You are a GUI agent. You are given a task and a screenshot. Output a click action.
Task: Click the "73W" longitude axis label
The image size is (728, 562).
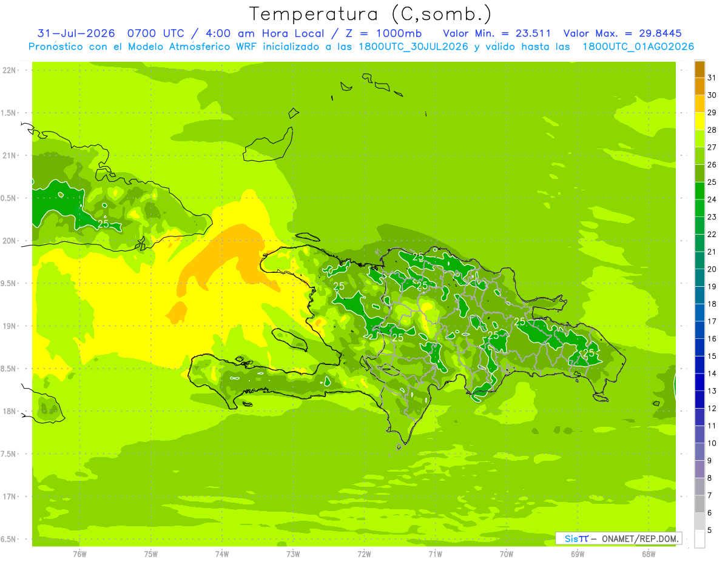(x=293, y=554)
